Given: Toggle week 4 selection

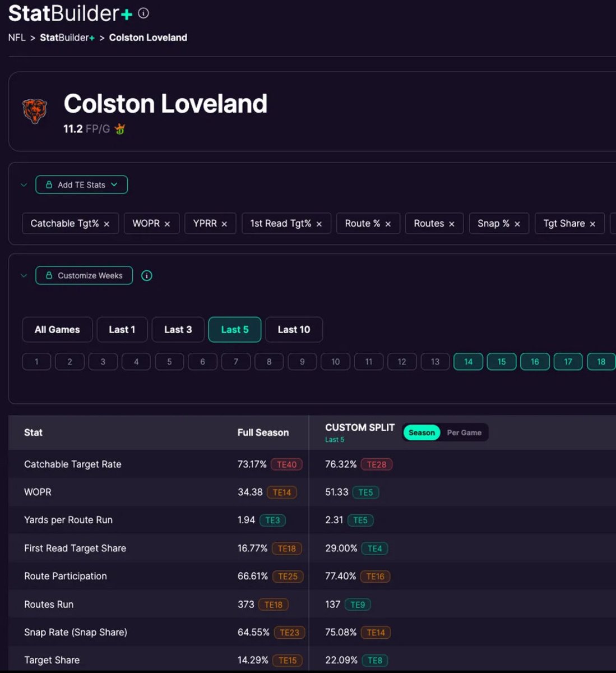Looking at the screenshot, I should pos(136,362).
